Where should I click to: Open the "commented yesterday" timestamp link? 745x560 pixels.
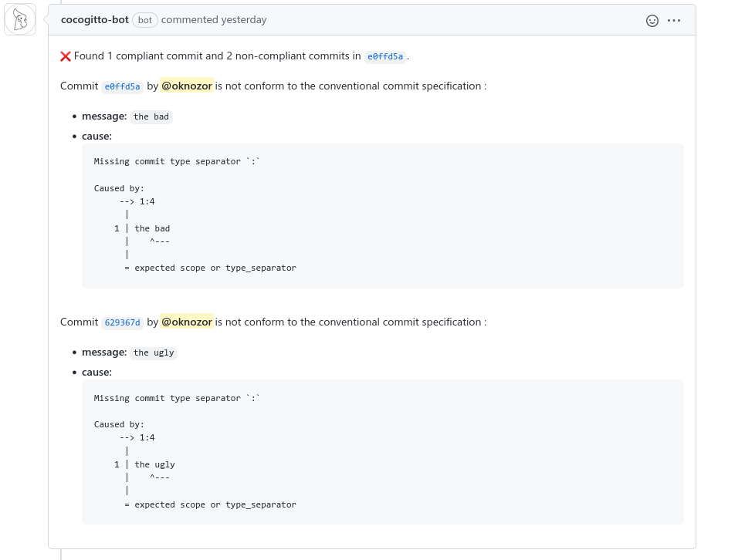tap(214, 20)
